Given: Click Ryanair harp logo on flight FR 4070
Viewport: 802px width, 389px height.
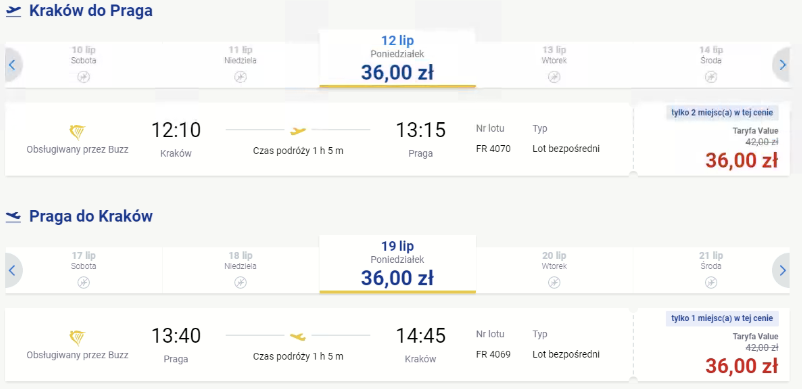Looking at the screenshot, I should [x=77, y=132].
